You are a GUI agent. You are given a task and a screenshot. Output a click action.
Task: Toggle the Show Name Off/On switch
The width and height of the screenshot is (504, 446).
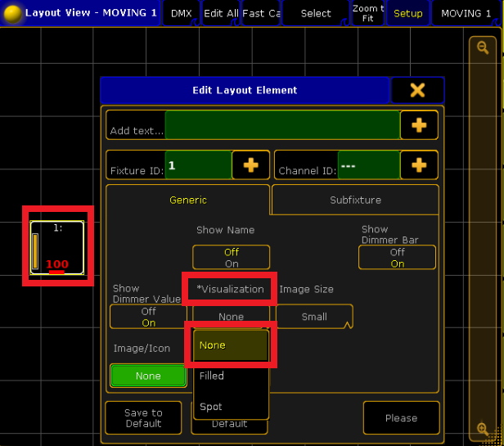231,257
